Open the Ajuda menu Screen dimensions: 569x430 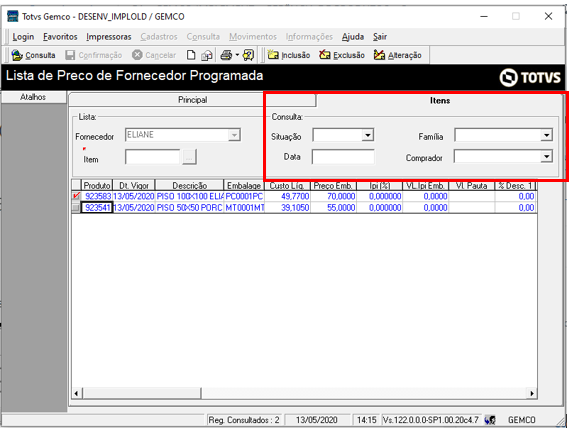click(x=353, y=37)
